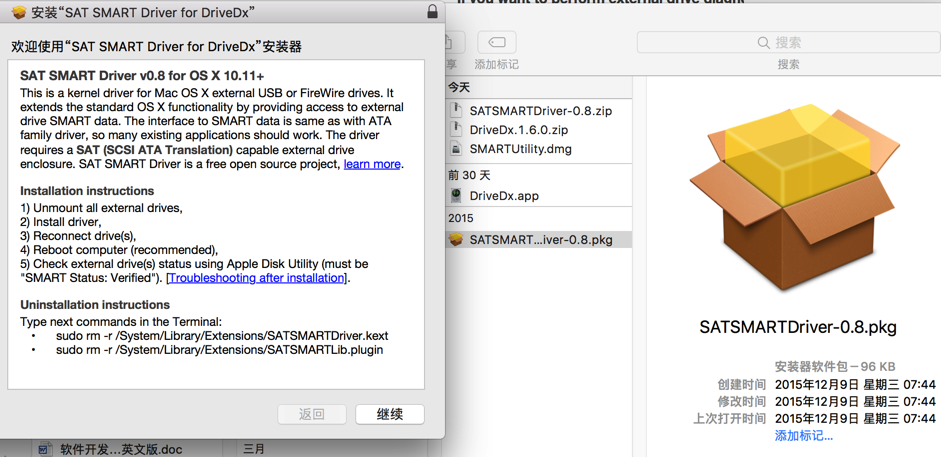The width and height of the screenshot is (941, 457).
Task: Click disk image icon beside SMARTUtility.dmg
Action: click(457, 149)
